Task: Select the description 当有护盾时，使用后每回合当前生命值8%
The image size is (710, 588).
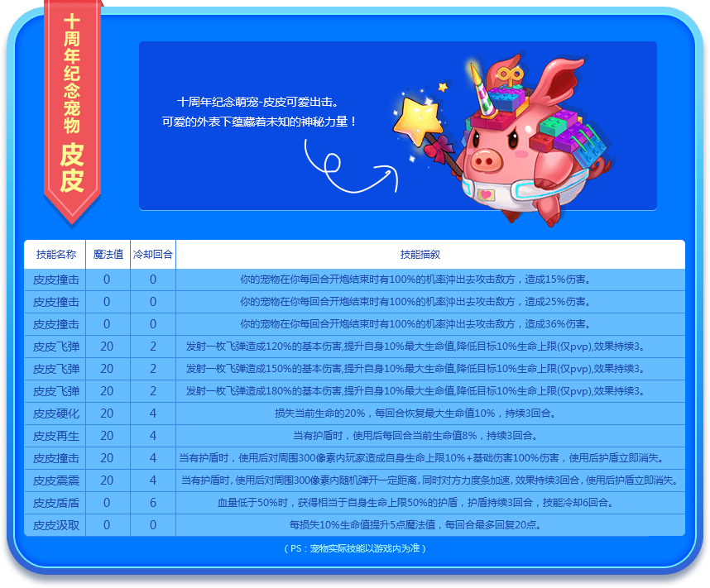Action: [x=415, y=436]
